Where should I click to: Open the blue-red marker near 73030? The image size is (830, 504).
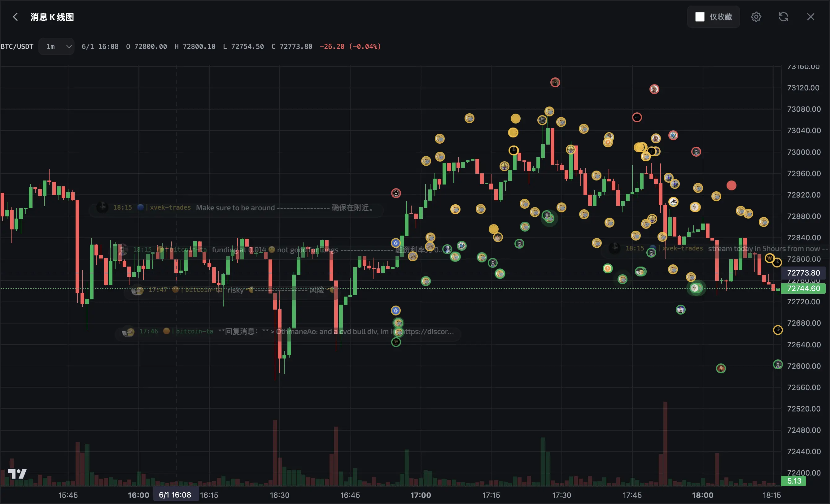tap(673, 135)
